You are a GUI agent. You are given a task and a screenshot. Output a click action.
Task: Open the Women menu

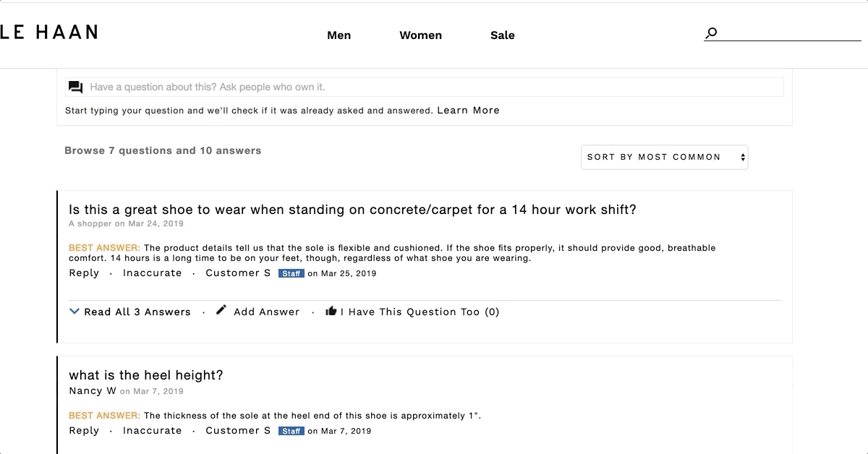point(420,35)
